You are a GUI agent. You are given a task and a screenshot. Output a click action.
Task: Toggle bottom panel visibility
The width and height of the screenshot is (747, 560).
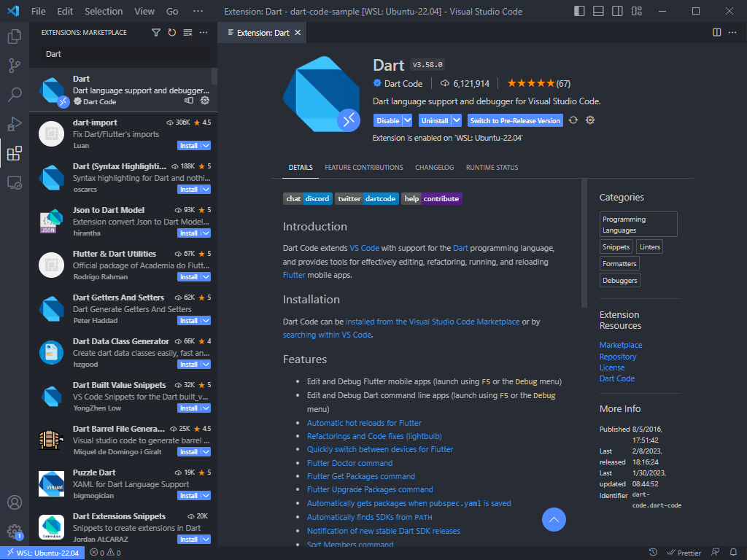coord(598,11)
